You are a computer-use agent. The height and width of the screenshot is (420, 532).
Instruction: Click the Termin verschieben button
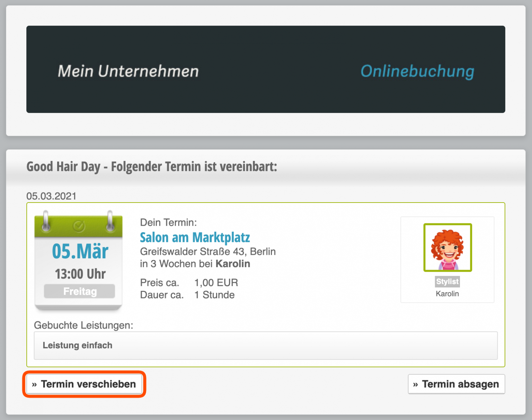[85, 384]
